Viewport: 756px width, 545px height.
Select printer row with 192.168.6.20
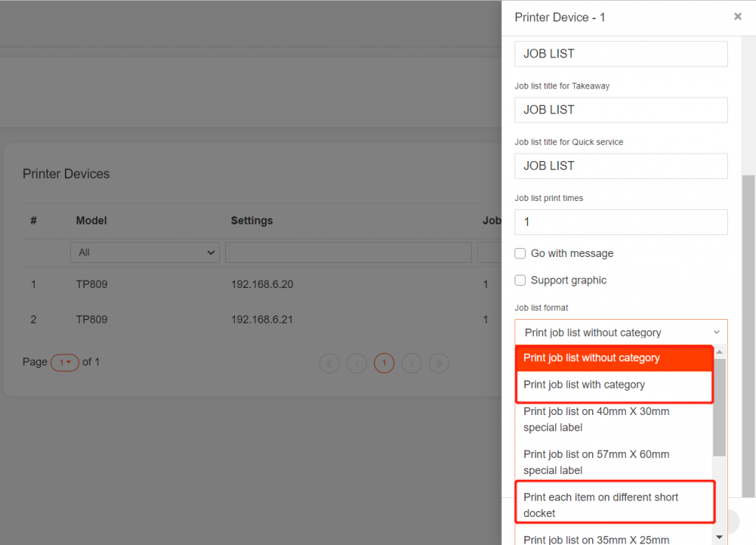262,284
